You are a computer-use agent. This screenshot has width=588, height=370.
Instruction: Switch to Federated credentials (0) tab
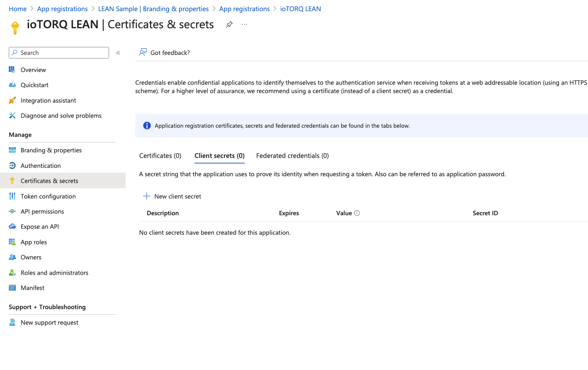(x=292, y=156)
